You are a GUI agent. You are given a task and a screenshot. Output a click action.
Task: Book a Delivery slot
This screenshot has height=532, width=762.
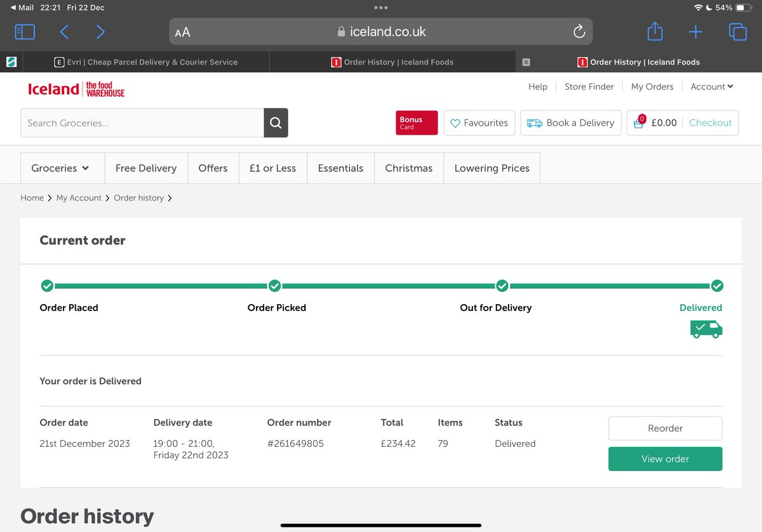pyautogui.click(x=571, y=123)
